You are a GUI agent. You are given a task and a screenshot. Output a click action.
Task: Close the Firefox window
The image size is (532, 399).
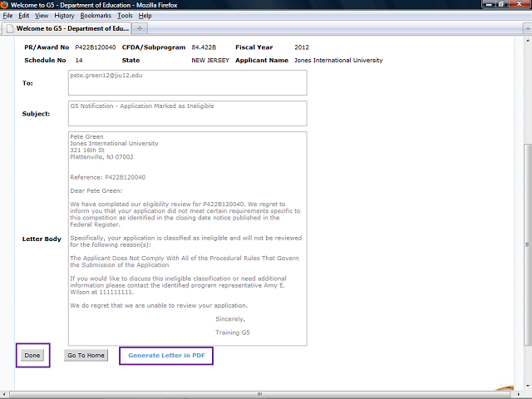coord(520,4)
